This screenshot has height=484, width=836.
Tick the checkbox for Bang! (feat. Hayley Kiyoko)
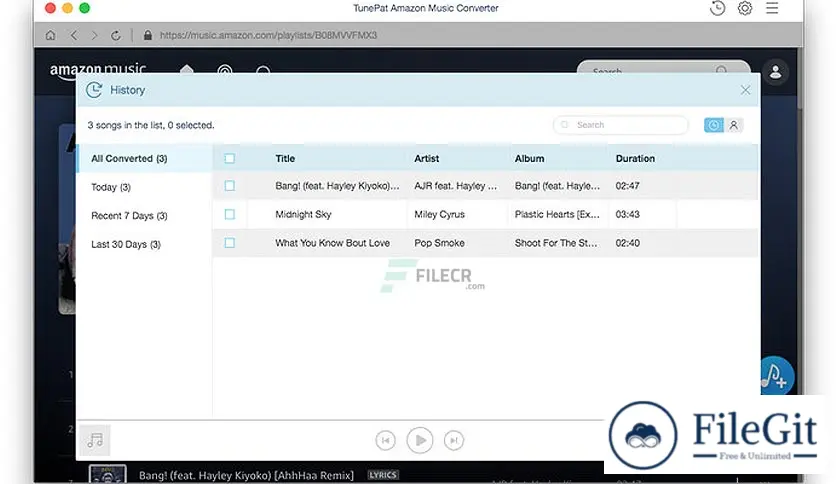[229, 185]
